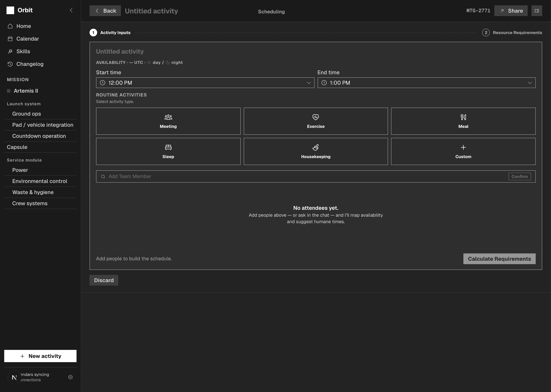Open Environmental control item
551x392 pixels.
coord(40,181)
